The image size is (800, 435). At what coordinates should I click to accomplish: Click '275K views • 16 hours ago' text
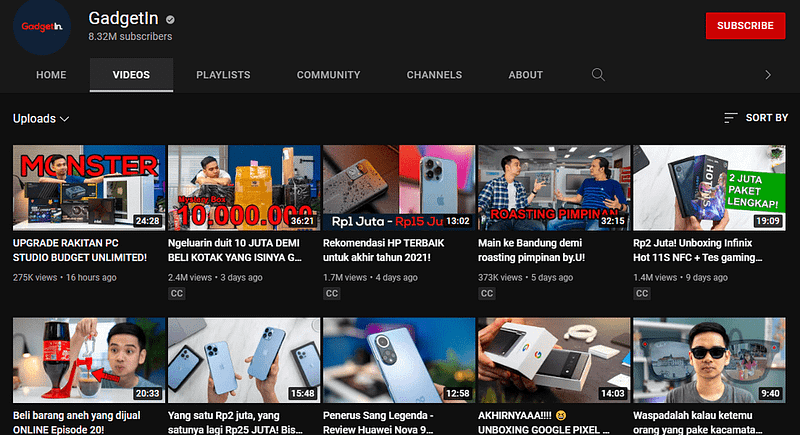[65, 277]
